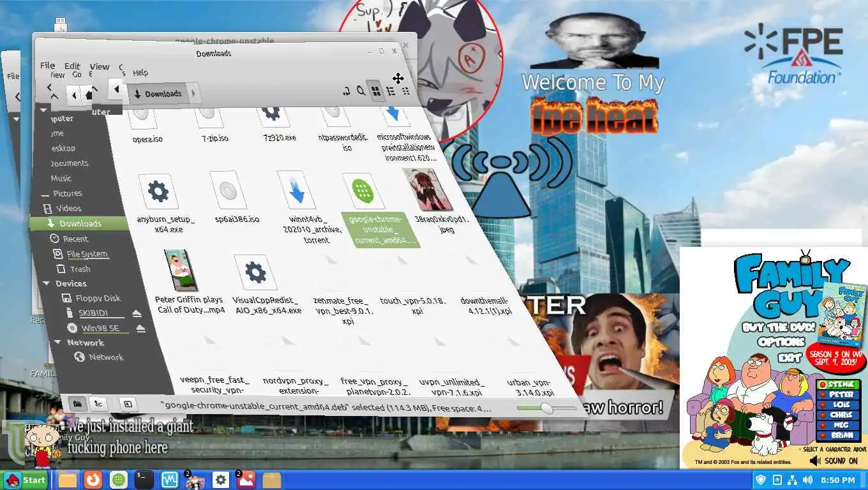This screenshot has height=490, width=868.
Task: Select VisualCppRedist_AIO_x86_x64.exe file icon
Action: pyautogui.click(x=255, y=273)
